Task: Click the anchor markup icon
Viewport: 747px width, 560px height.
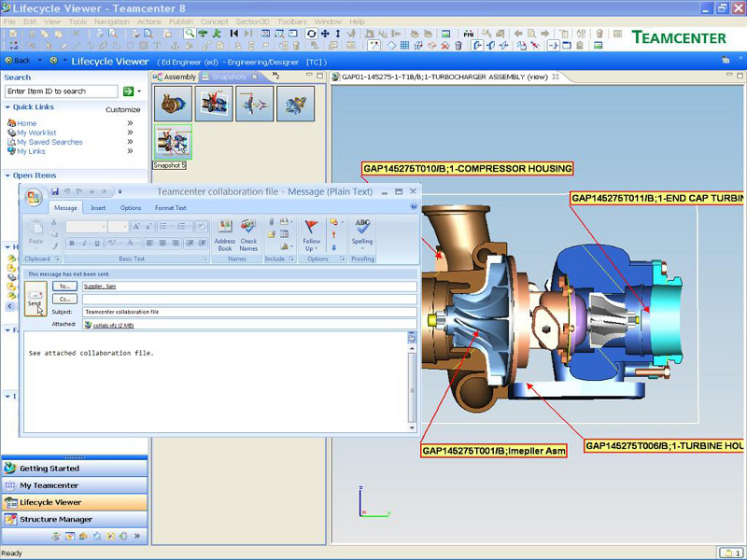Action: click(175, 46)
